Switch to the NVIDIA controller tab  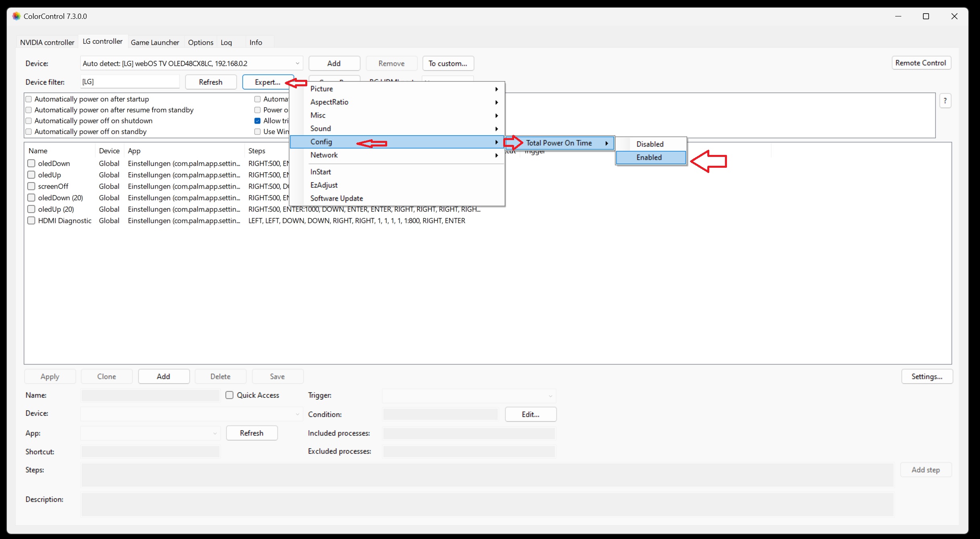click(47, 42)
